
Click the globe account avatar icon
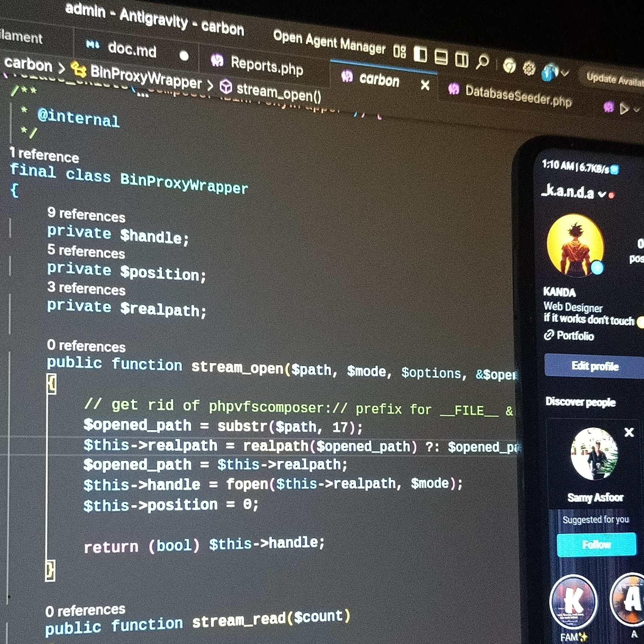(549, 71)
